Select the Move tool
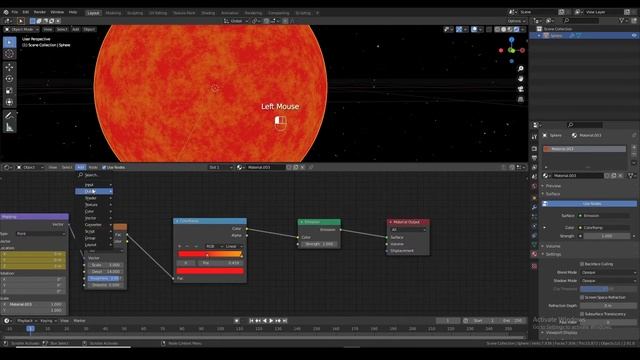 click(10, 67)
